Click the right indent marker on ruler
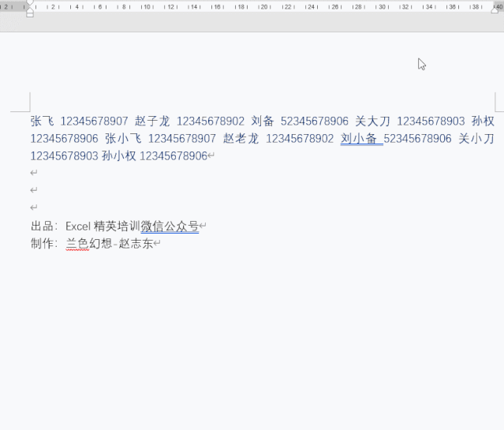The height and width of the screenshot is (430, 504). (x=495, y=10)
